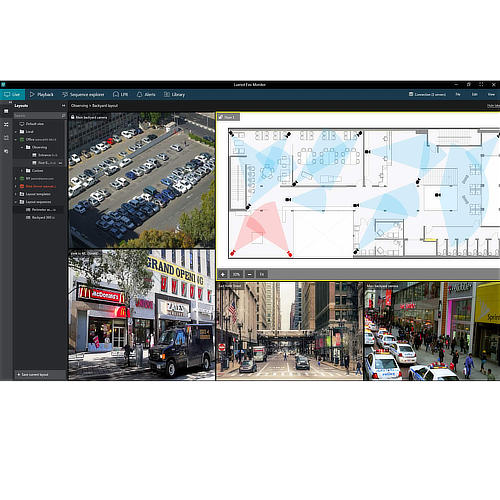The height and width of the screenshot is (500, 500).
Task: Select Layout templates folder
Action: coord(35,194)
